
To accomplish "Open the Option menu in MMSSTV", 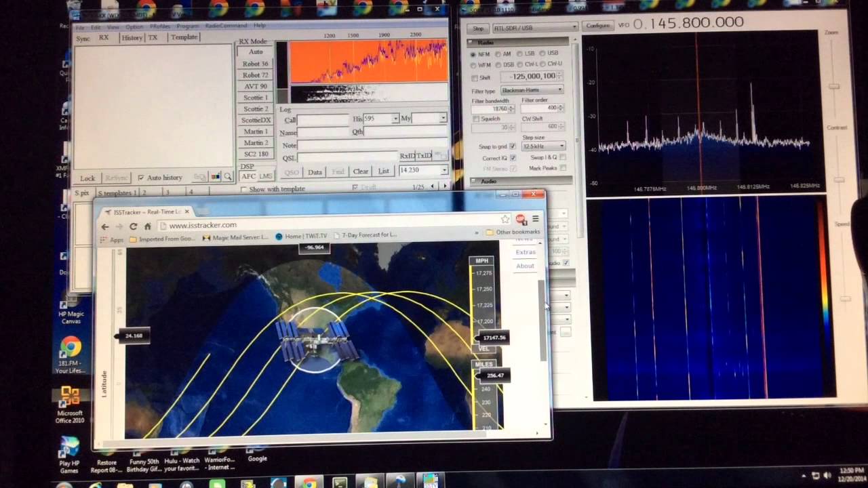I will [134, 27].
